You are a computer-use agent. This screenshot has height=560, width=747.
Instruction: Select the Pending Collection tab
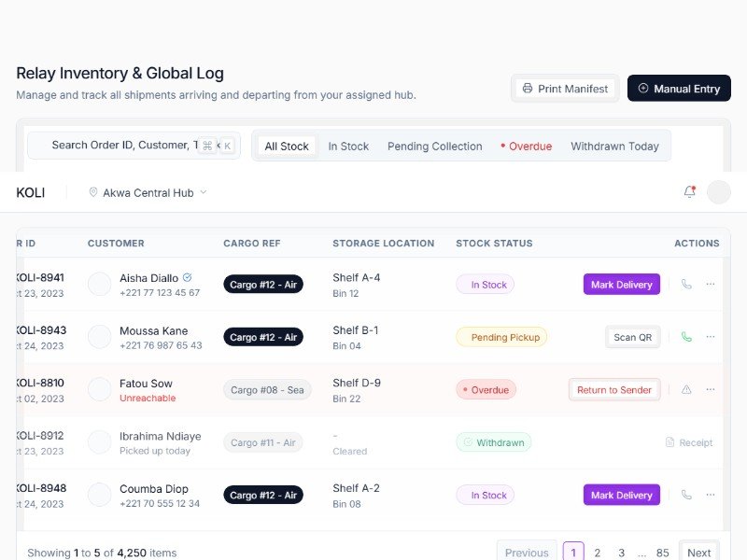click(434, 147)
